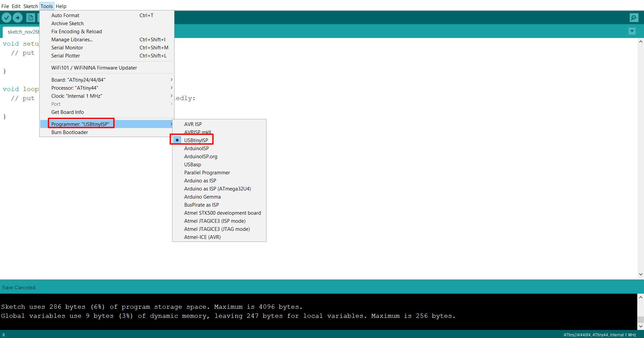Select Arduino Gemma programmer
Image resolution: width=644 pixels, height=338 pixels.
tap(219, 197)
